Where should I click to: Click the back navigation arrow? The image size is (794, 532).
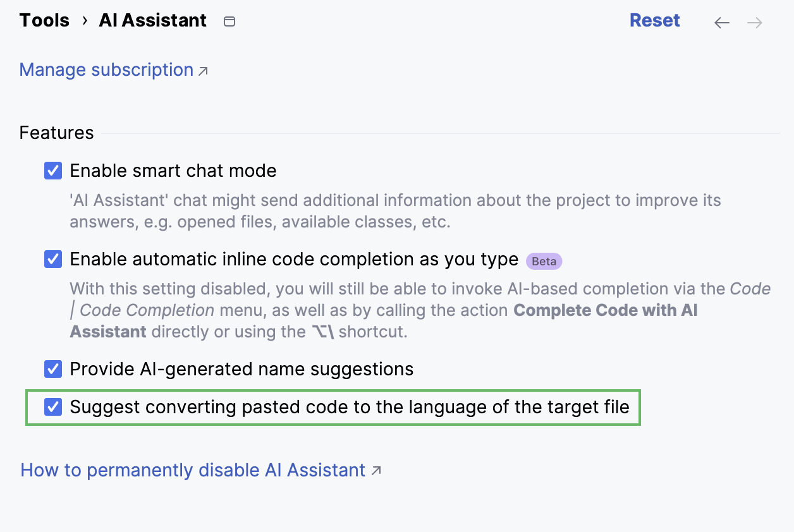pyautogui.click(x=721, y=22)
